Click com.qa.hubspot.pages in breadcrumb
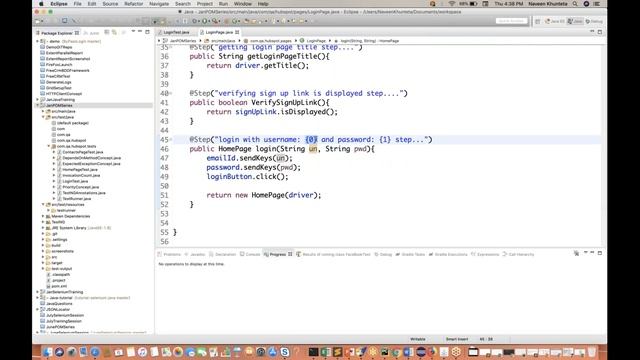The height and width of the screenshot is (360, 640). coord(271,41)
